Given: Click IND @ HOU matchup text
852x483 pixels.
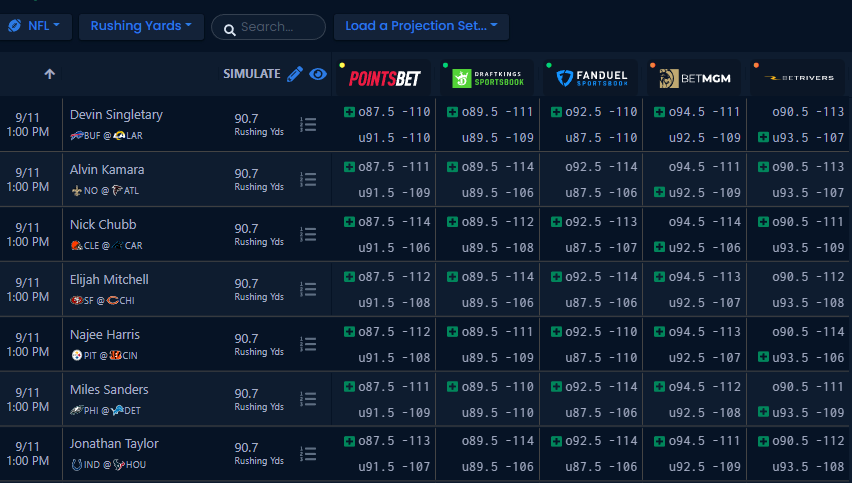Looking at the screenshot, I should pyautogui.click(x=109, y=465).
